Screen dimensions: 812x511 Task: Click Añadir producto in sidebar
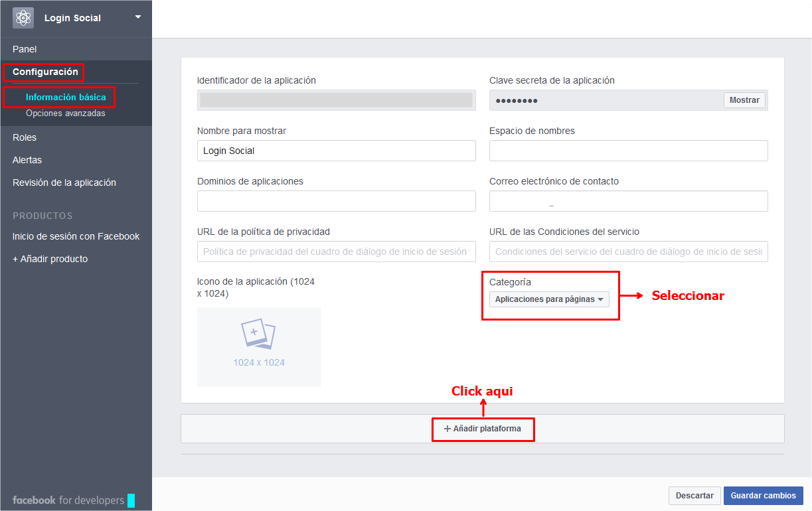pyautogui.click(x=50, y=259)
